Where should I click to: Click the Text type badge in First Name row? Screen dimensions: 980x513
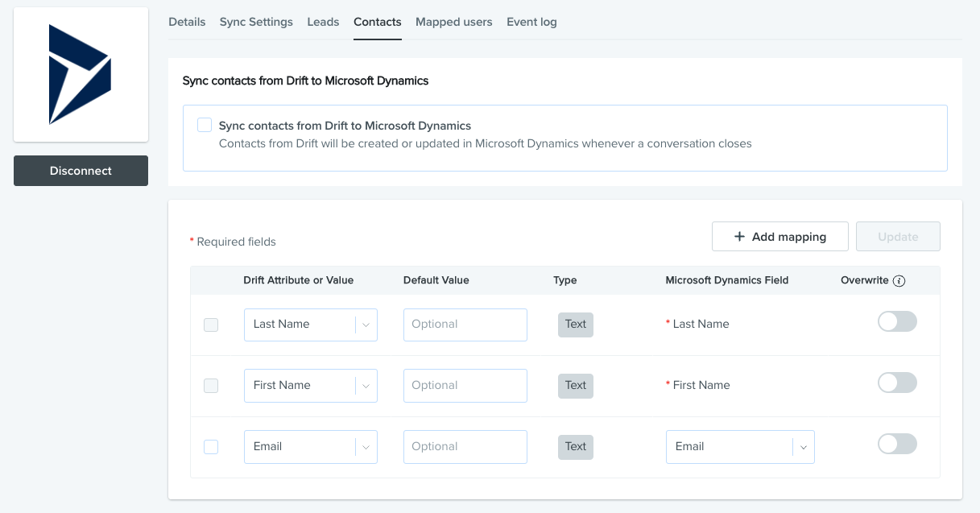coord(576,386)
